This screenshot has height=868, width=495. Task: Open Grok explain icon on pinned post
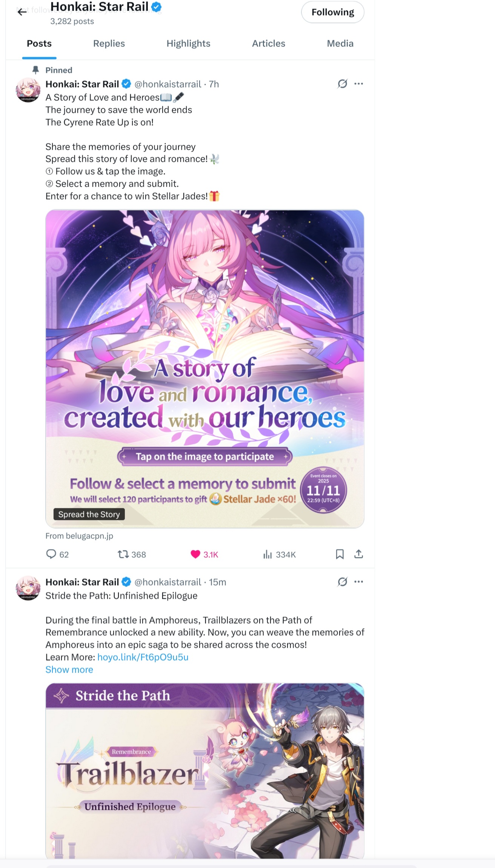coord(342,84)
